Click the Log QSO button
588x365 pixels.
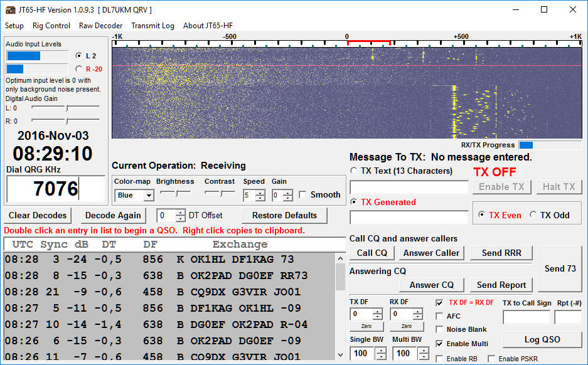tap(542, 339)
